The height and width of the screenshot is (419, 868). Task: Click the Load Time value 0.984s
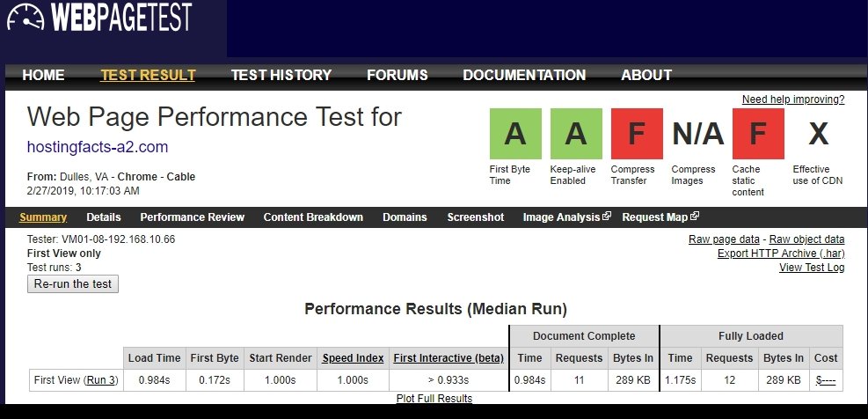pyautogui.click(x=154, y=380)
